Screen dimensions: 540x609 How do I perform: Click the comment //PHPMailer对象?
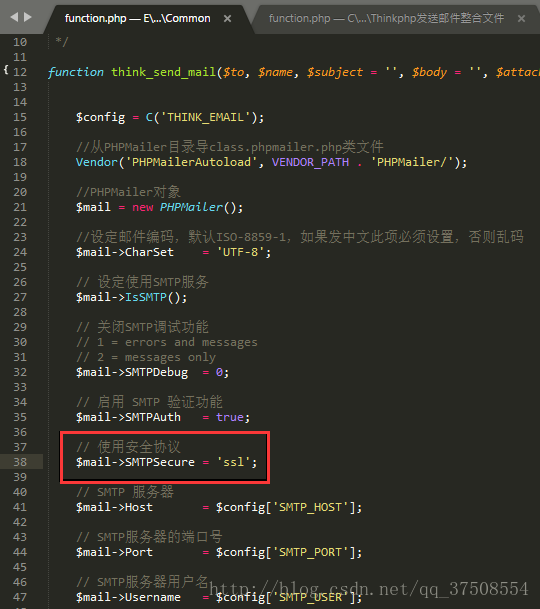coord(128,192)
